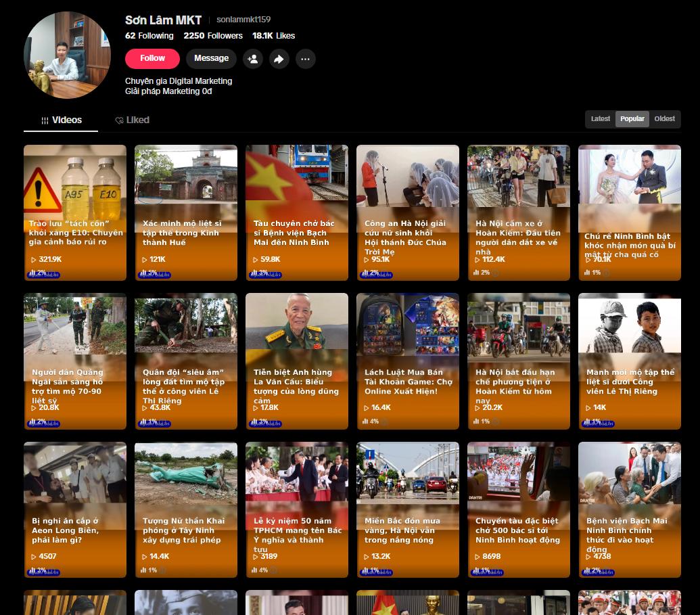Open the Manh mối mộ tập thể video

coord(630,361)
